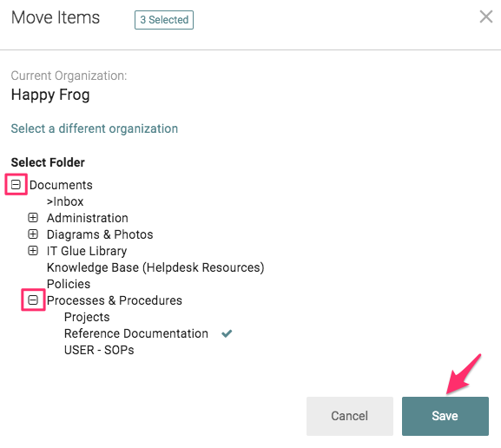Select the Processes & Procedures folder label
Screen dimensions: 501x448
pyautogui.click(x=114, y=300)
